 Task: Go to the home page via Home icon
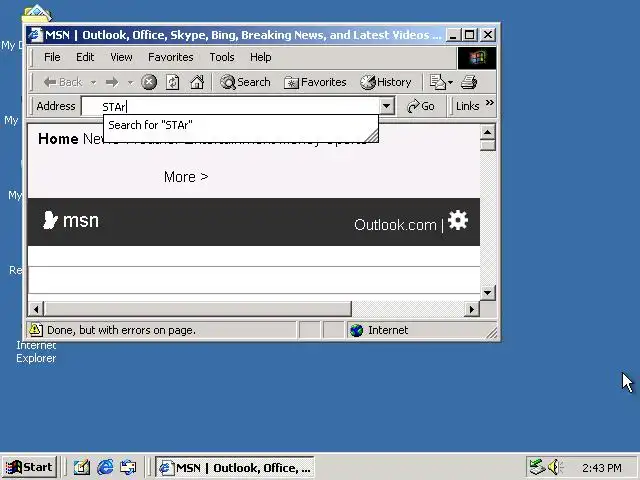point(197,82)
